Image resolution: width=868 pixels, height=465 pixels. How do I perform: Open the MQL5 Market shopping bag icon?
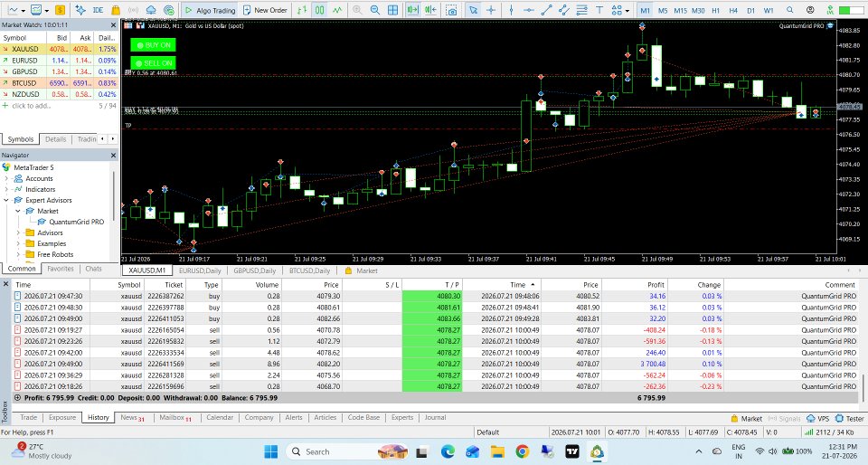point(116,10)
